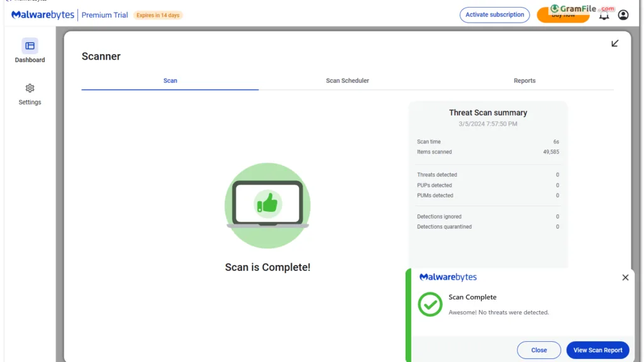Select the Scan tab
The width and height of the screenshot is (644, 362).
click(x=170, y=81)
